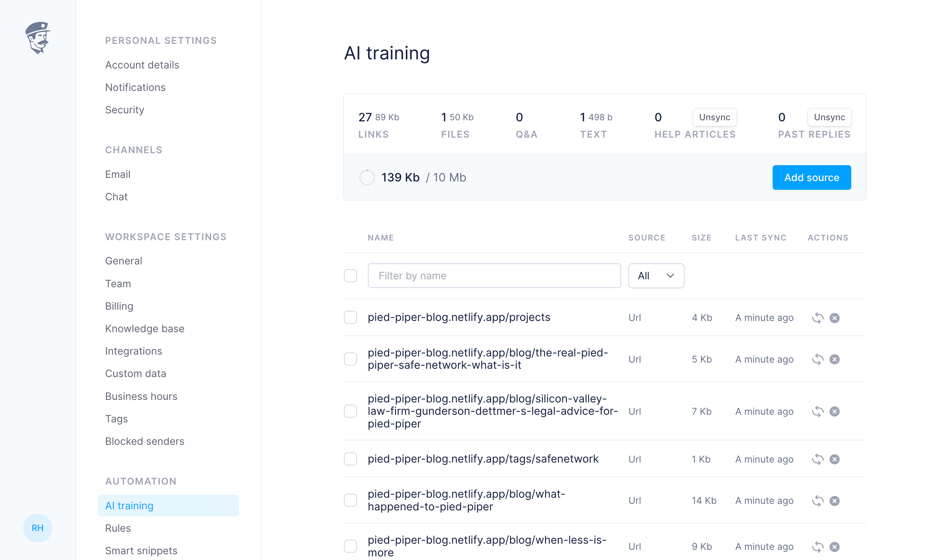Screen dimensions: 935x560
Task: Open the Rules automation page
Action: pyautogui.click(x=118, y=528)
